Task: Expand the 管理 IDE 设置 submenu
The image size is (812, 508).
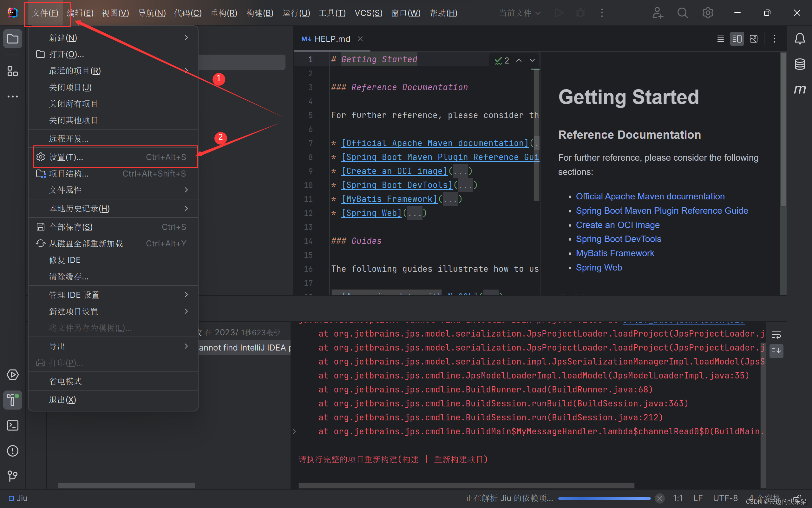Action: pyautogui.click(x=114, y=295)
